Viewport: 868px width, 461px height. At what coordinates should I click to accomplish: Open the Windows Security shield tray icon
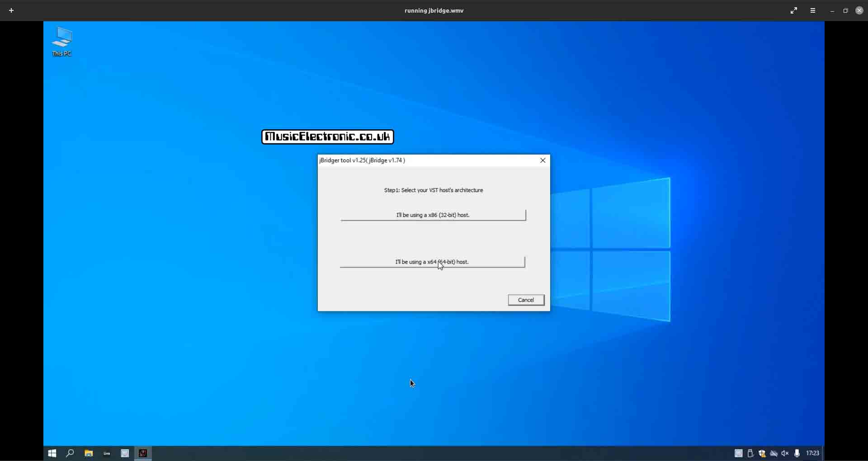click(x=762, y=453)
